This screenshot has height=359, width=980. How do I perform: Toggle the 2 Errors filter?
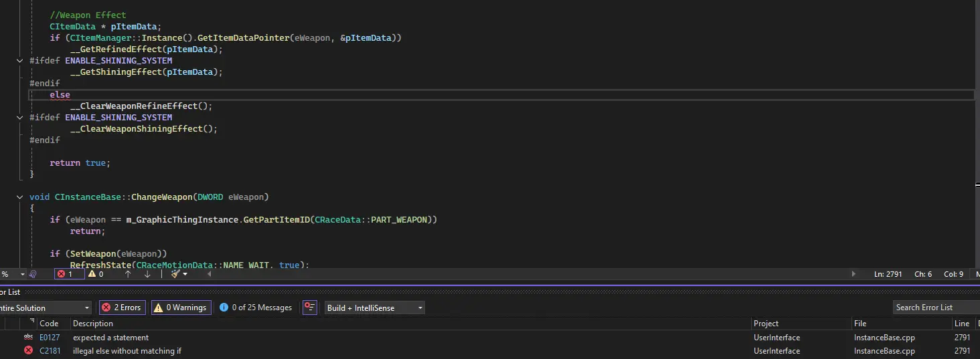tap(122, 308)
